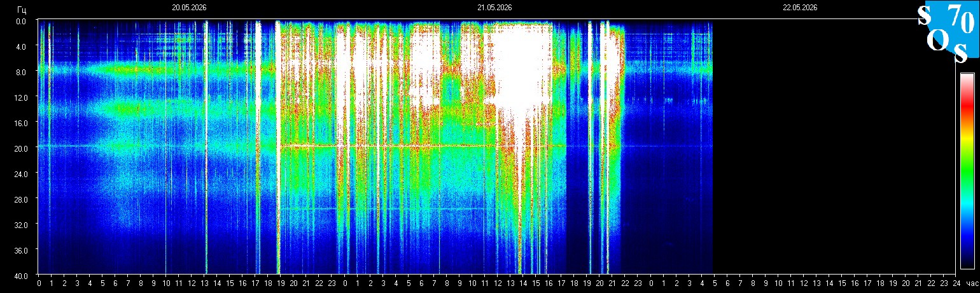Screen dimensions: 980x293
Task: Click the 28.0 frequency axis label
Action: coord(20,199)
